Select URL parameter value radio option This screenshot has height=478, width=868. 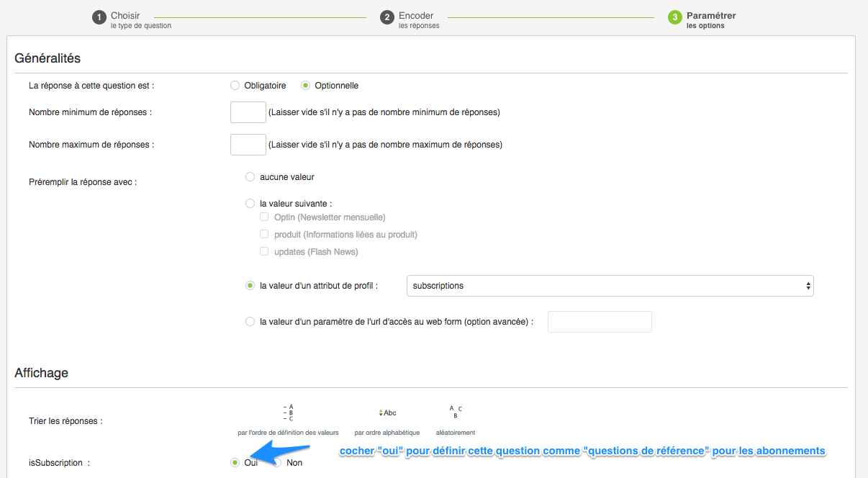250,322
